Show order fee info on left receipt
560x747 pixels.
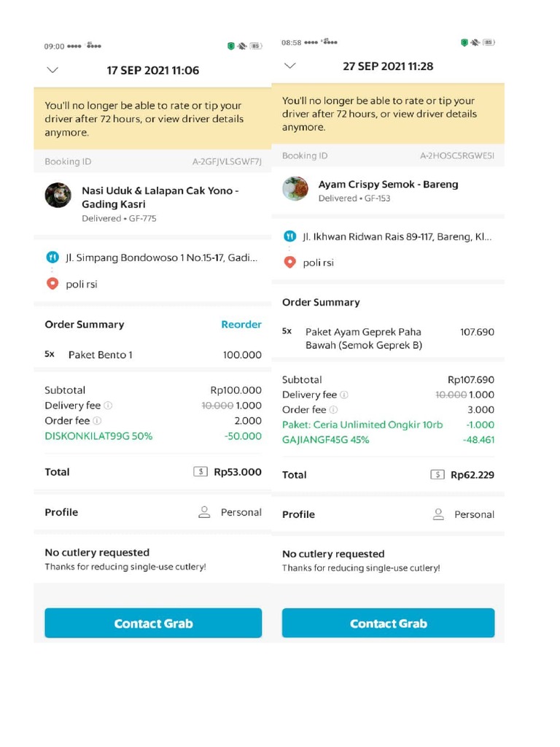[x=97, y=421]
